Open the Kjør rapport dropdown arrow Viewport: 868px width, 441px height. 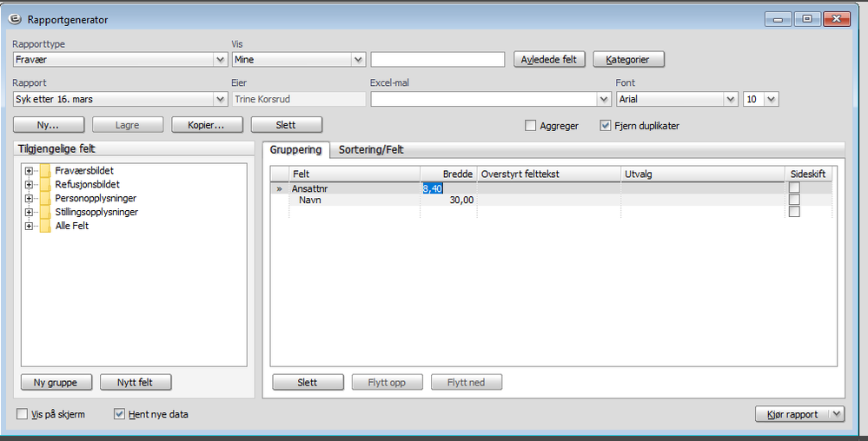[837, 414]
